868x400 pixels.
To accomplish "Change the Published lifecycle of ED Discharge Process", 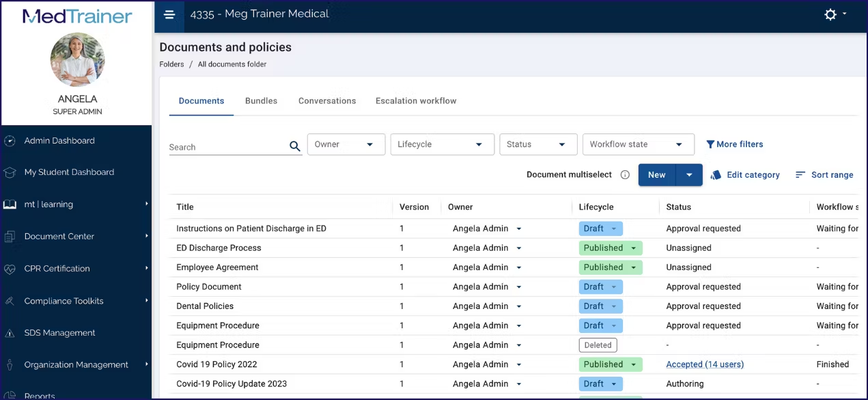I will pos(611,248).
